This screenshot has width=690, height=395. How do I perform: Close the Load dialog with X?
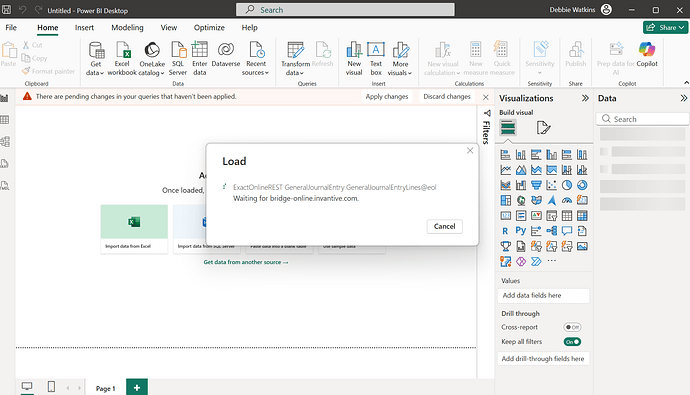click(470, 150)
